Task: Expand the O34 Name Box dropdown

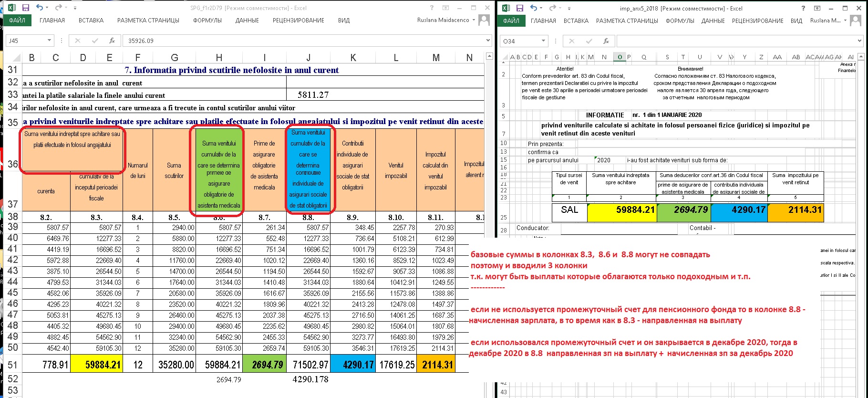Action: point(543,41)
